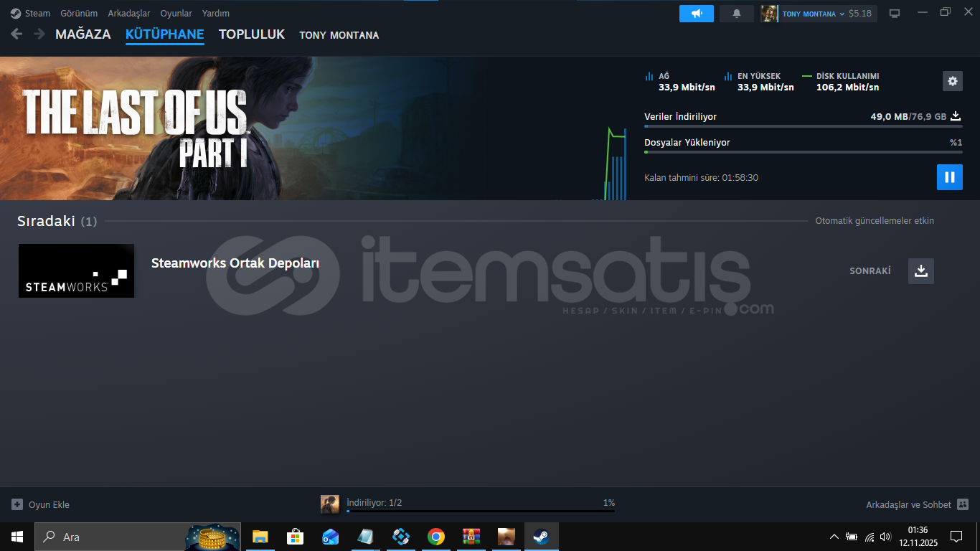Click the Sıradaki (1) heading
The image size is (980, 551).
pyautogui.click(x=57, y=221)
